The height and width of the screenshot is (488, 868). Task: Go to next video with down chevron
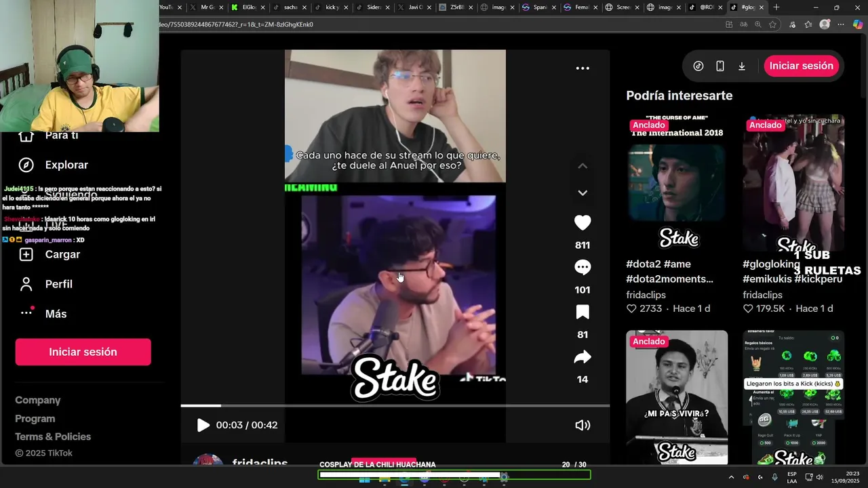click(x=583, y=193)
